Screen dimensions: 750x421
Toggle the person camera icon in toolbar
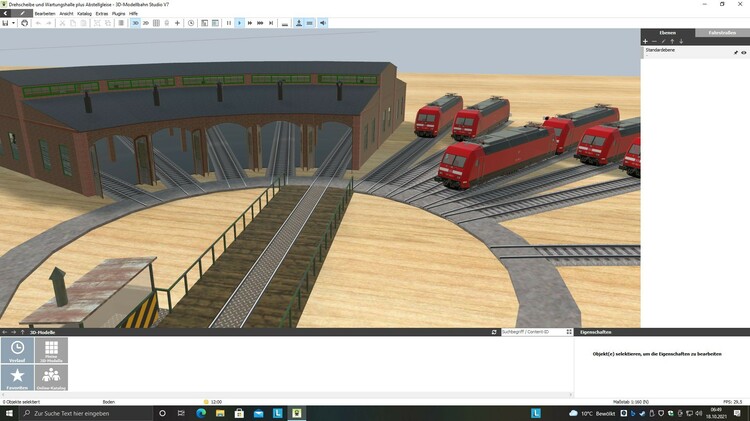(299, 23)
